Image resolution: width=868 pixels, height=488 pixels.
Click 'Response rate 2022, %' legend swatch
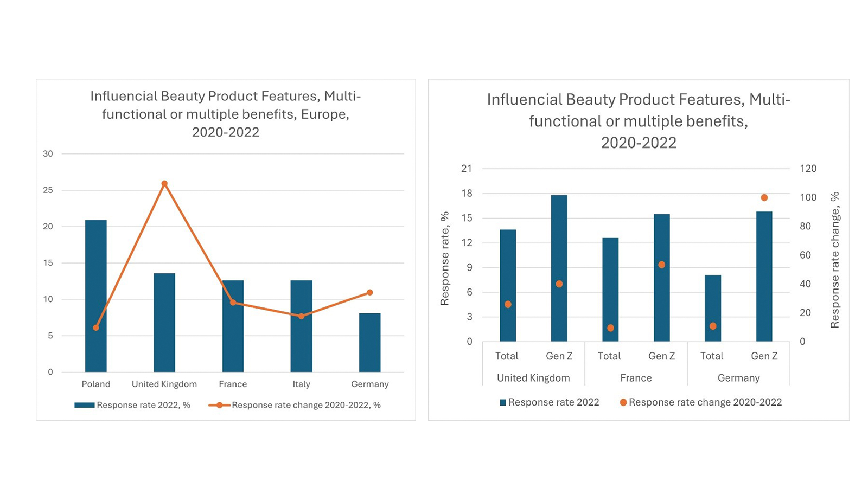[x=85, y=405]
